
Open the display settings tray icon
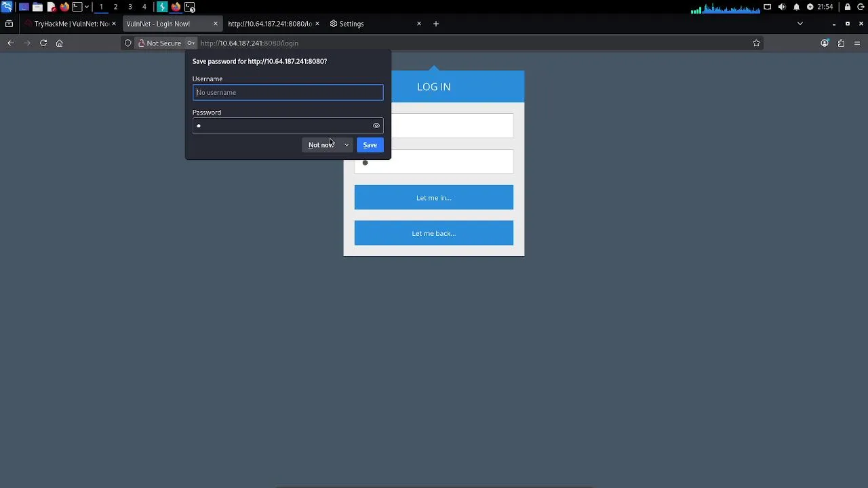[767, 7]
